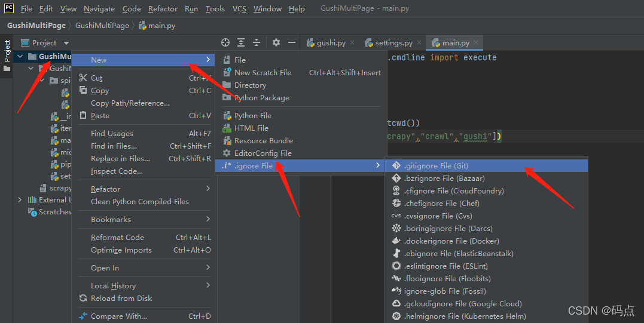Select Scratches and Consoles tree item

pos(50,212)
